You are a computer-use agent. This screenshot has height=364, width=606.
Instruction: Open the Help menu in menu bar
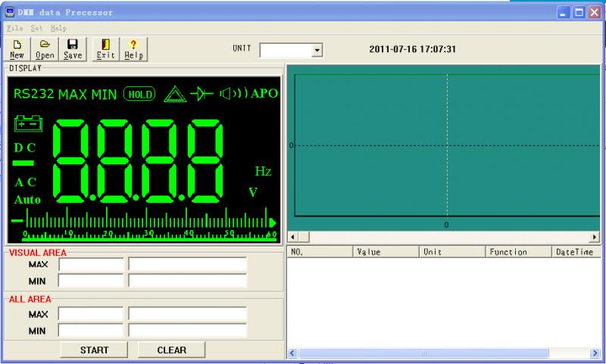[58, 28]
